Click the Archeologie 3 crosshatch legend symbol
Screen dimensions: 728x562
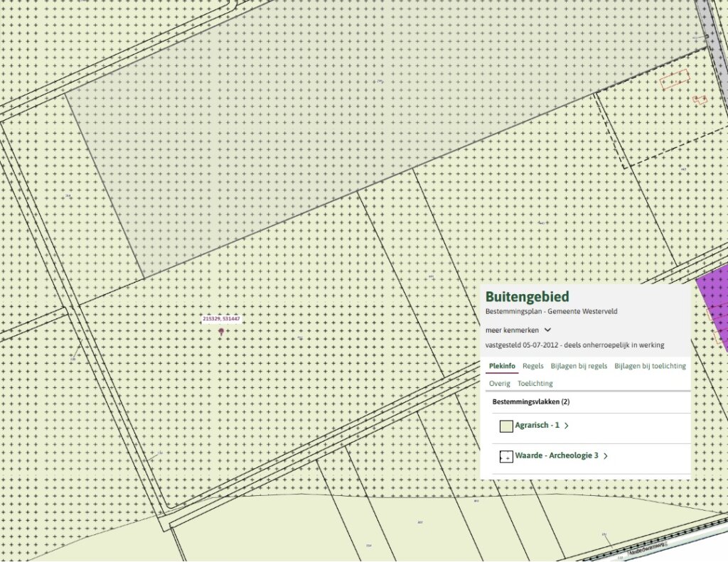click(506, 457)
